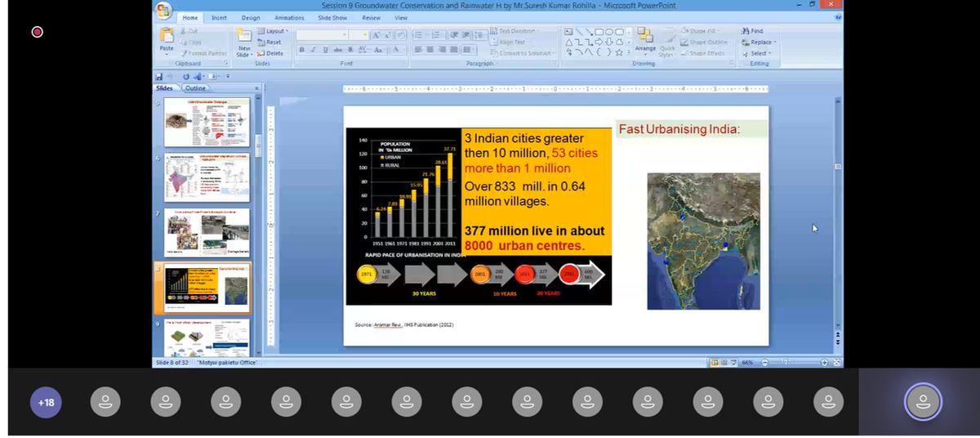Open the Animations ribbon tab

pos(289,17)
